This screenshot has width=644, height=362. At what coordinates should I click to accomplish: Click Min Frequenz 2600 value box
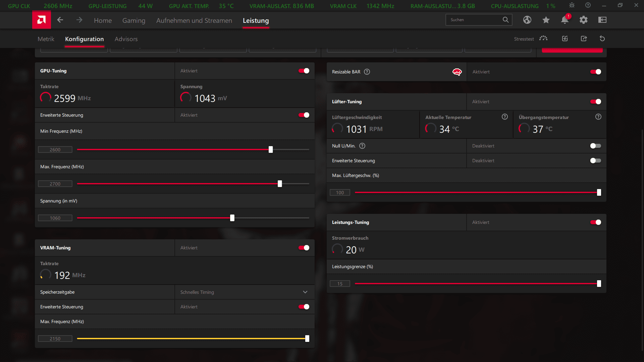[55, 149]
